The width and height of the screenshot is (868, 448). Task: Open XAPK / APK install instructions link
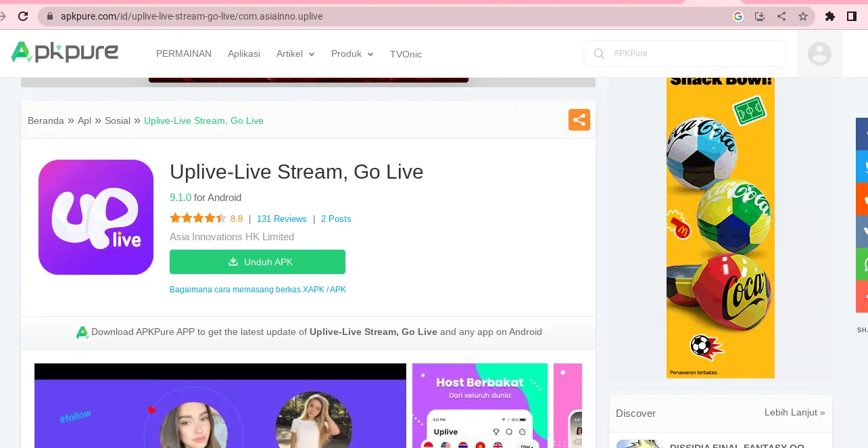pos(258,290)
